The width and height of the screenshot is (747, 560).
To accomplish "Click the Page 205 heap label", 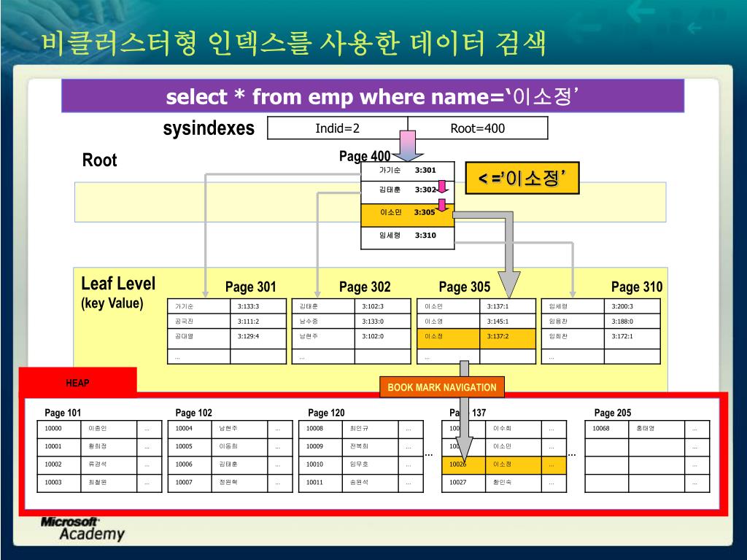I will pyautogui.click(x=613, y=413).
